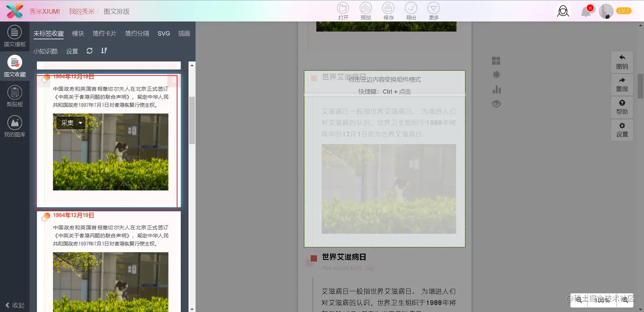Click The World AIDS Day subtitle
Screen dimensions: 644x312
(x=348, y=268)
